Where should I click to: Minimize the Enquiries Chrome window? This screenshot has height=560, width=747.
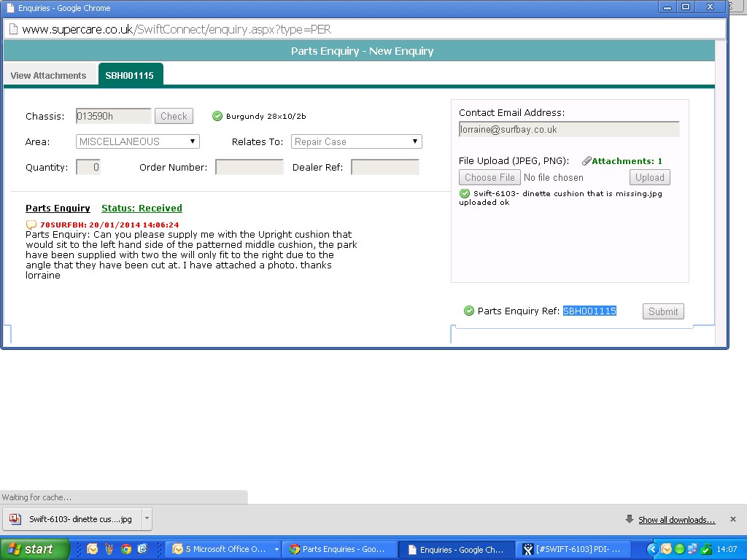point(667,7)
